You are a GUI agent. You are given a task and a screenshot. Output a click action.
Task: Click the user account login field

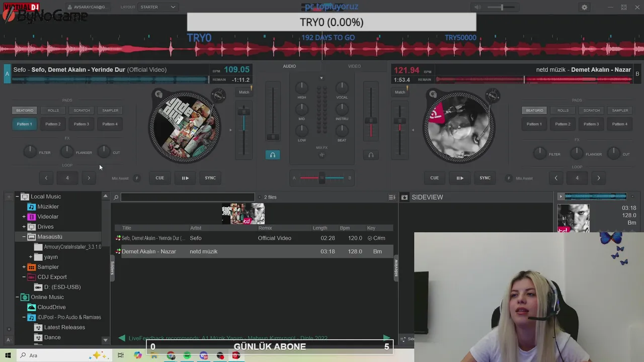(x=88, y=7)
